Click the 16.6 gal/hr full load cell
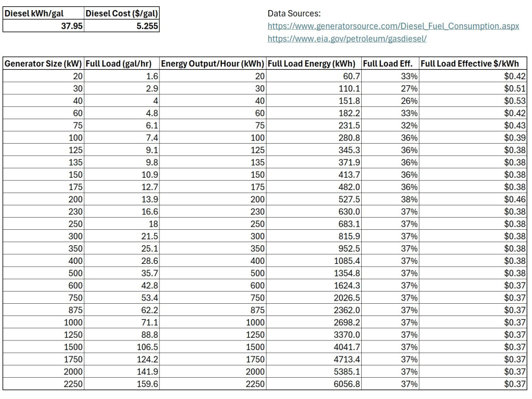 point(122,211)
